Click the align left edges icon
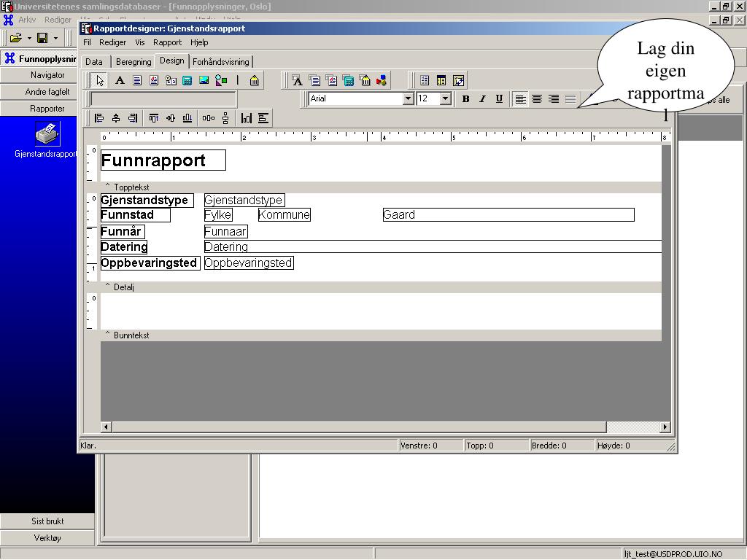The height and width of the screenshot is (560, 747). (x=99, y=118)
